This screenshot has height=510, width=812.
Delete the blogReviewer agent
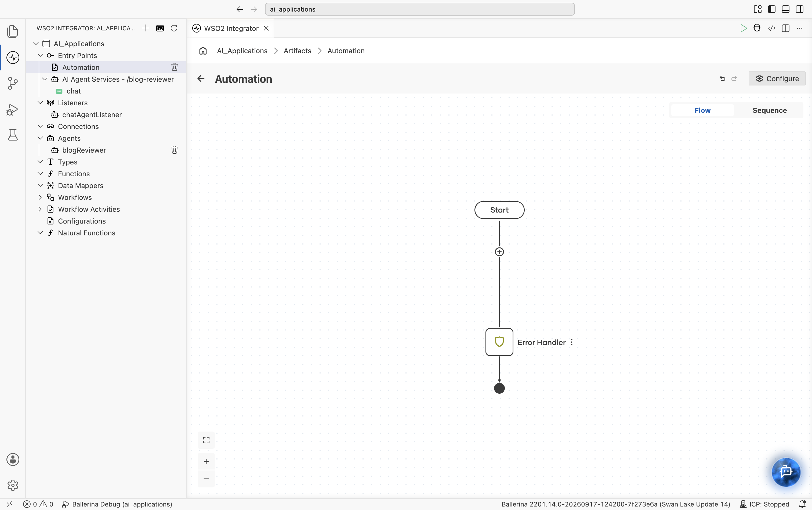[x=174, y=150]
